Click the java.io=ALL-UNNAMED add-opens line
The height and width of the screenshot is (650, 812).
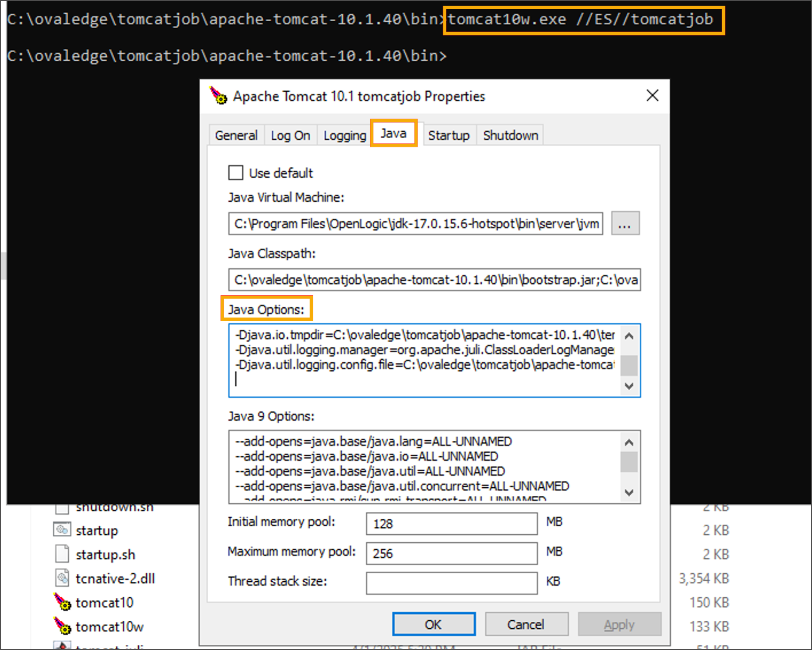366,456
